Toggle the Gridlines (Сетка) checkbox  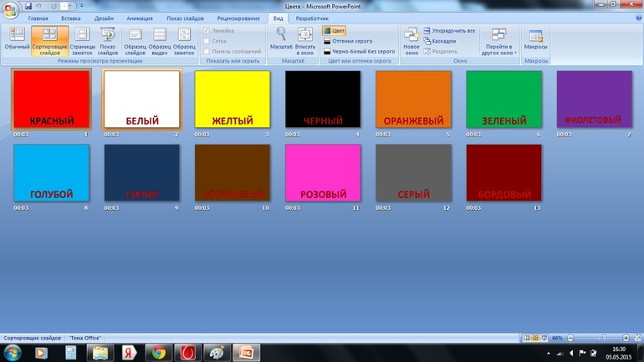click(208, 40)
